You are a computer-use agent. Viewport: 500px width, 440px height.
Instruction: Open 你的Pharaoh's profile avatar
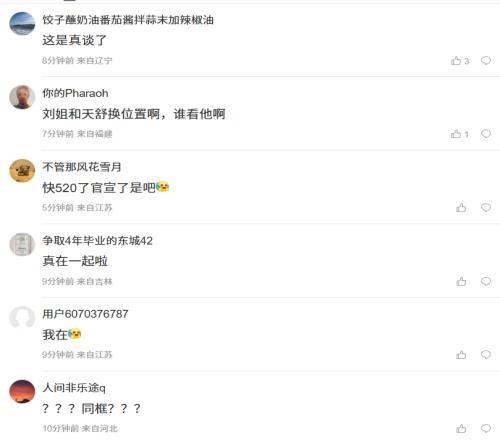pos(22,97)
